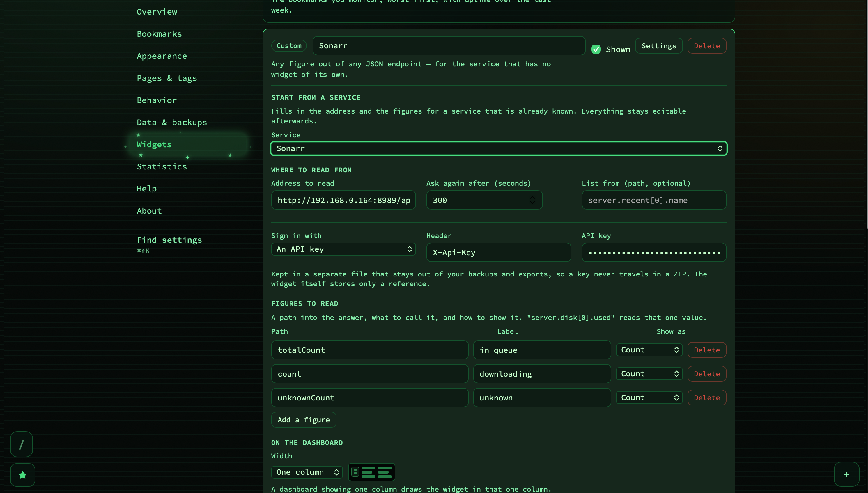Screen dimensions: 868x493
Task: Click the totalCount path field
Action: click(x=369, y=350)
